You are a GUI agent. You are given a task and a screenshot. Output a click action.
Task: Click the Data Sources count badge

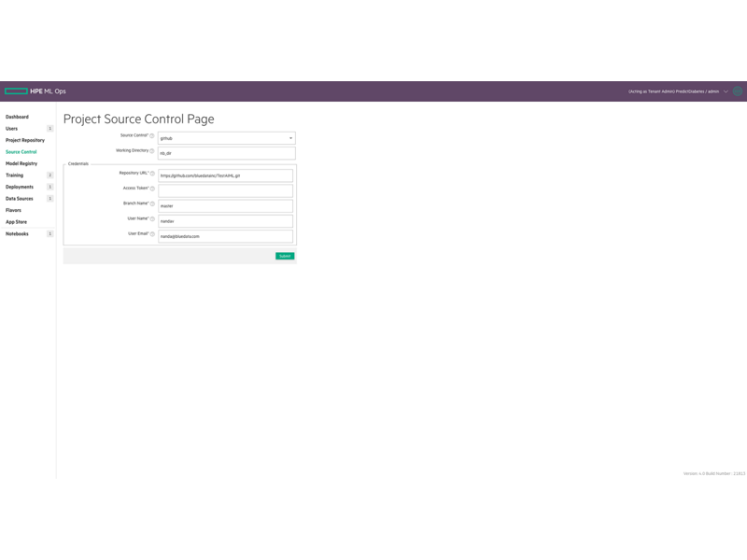click(x=50, y=199)
